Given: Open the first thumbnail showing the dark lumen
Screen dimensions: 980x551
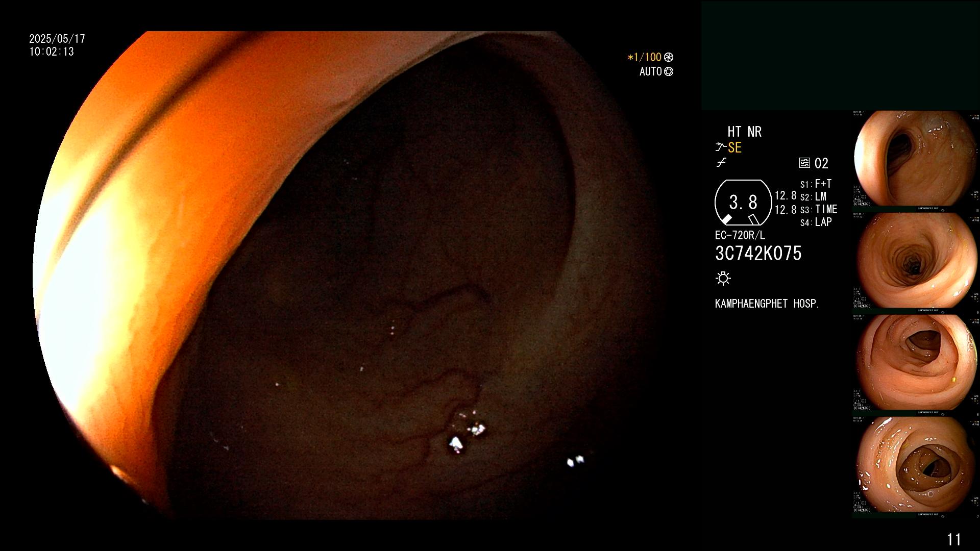Looking at the screenshot, I should point(916,159).
